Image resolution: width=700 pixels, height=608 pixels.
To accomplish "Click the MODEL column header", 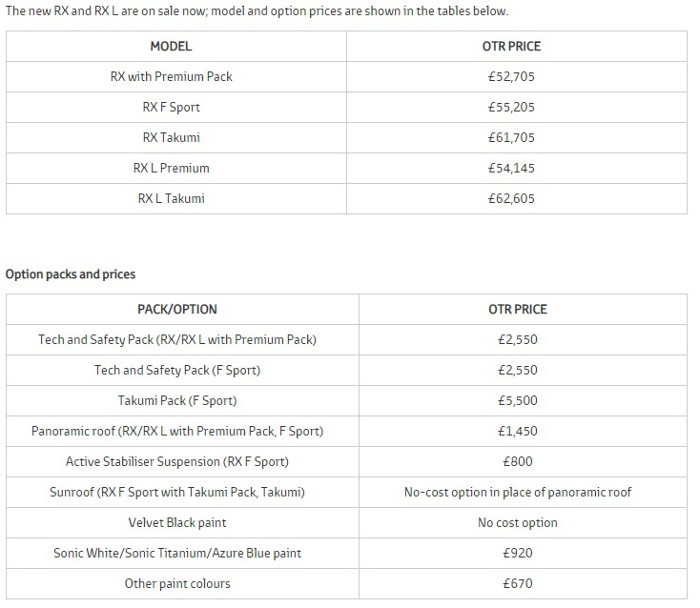I will click(171, 46).
